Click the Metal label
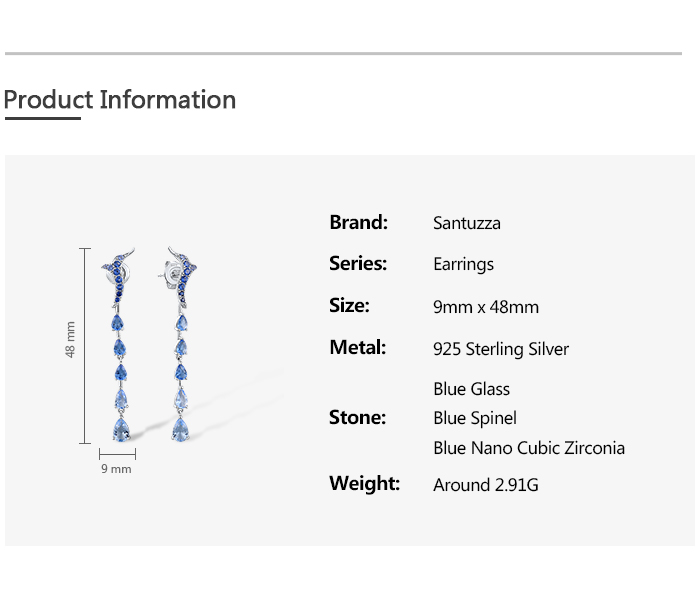Screen dimensions: 700x596 [357, 348]
